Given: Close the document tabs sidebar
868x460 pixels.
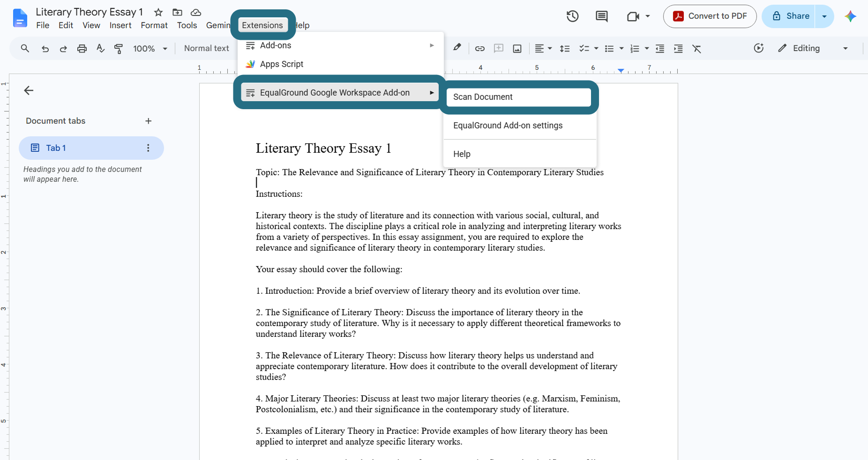Looking at the screenshot, I should pyautogui.click(x=29, y=90).
